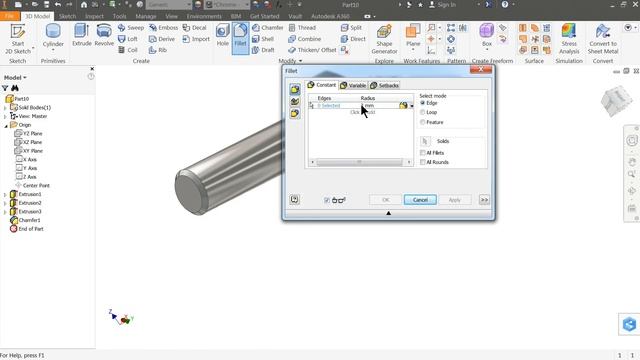This screenshot has width=640, height=360.
Task: Toggle the preview checkbox in Fillet dialog
Action: click(327, 200)
